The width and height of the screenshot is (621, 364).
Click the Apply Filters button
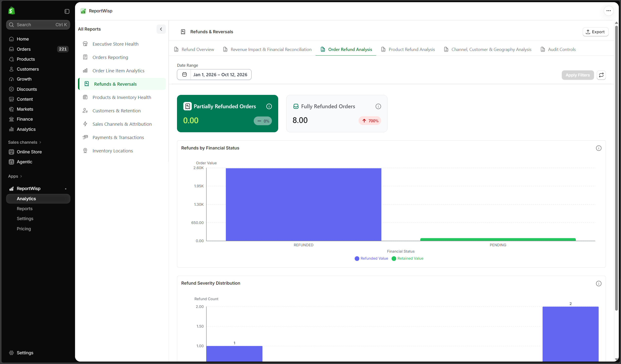click(577, 75)
